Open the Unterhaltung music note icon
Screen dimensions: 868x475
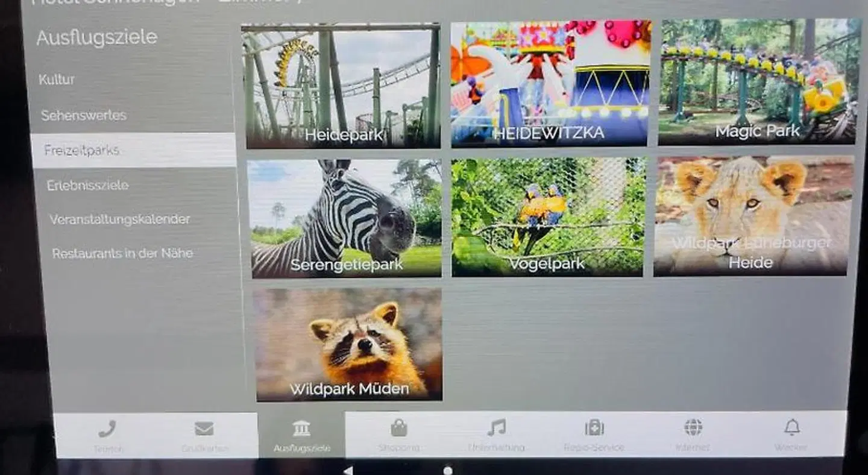click(x=497, y=427)
